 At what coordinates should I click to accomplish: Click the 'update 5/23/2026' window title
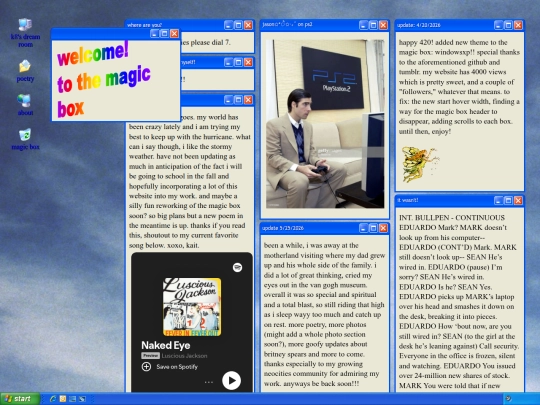pos(283,228)
